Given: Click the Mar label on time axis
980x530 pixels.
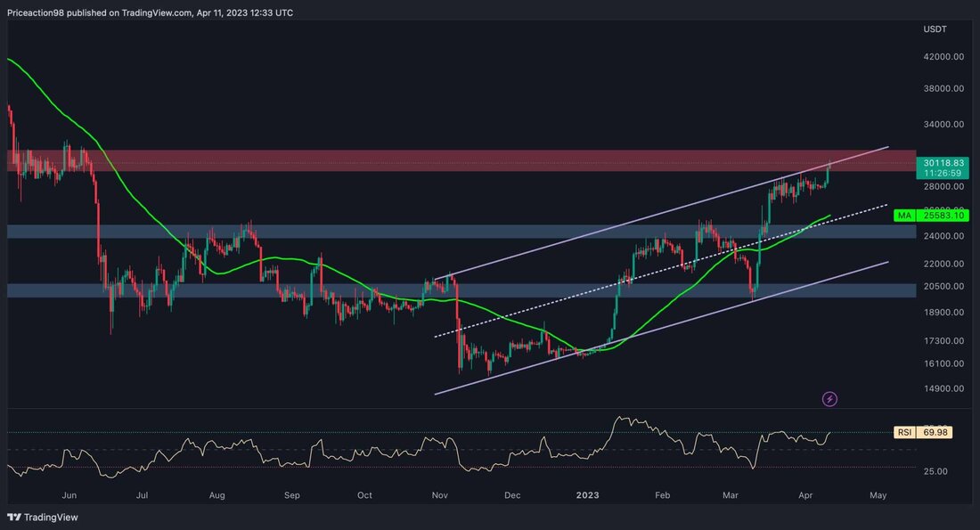Looking at the screenshot, I should click(730, 495).
